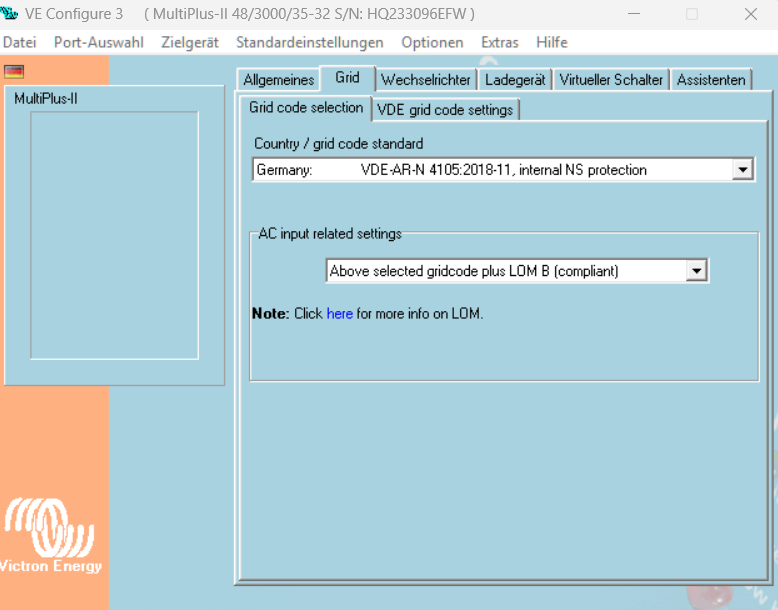Viewport: 778px width, 610px height.
Task: Click the 'Country / grid code standard' label
Action: (x=338, y=144)
